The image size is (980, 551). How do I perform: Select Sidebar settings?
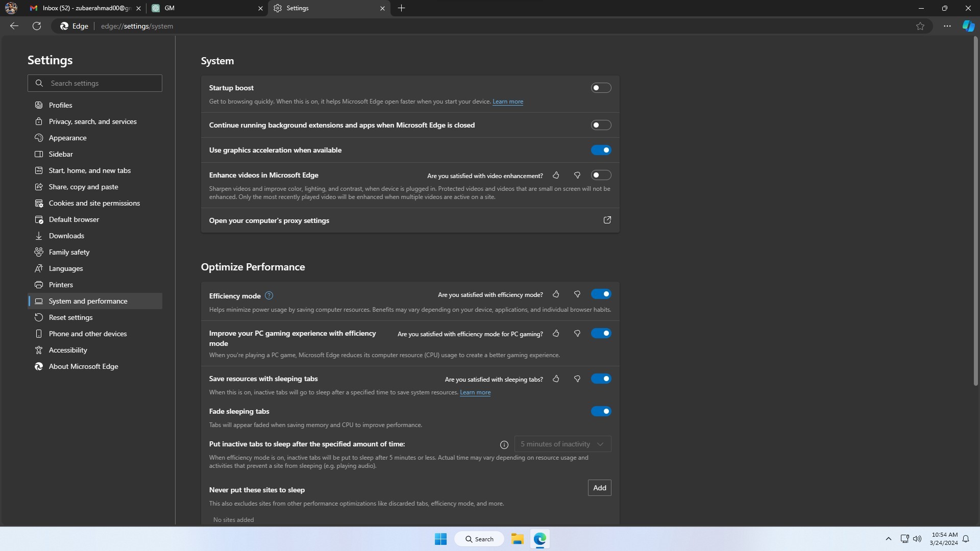tap(95, 154)
